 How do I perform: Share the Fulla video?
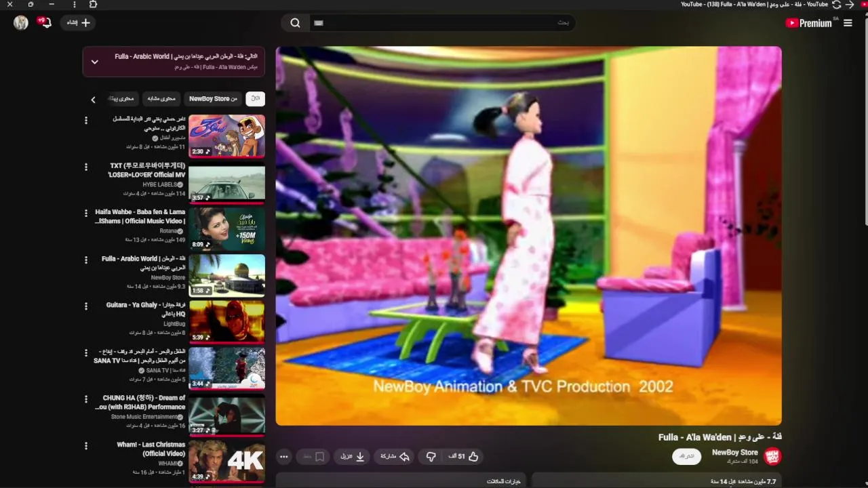click(x=395, y=457)
